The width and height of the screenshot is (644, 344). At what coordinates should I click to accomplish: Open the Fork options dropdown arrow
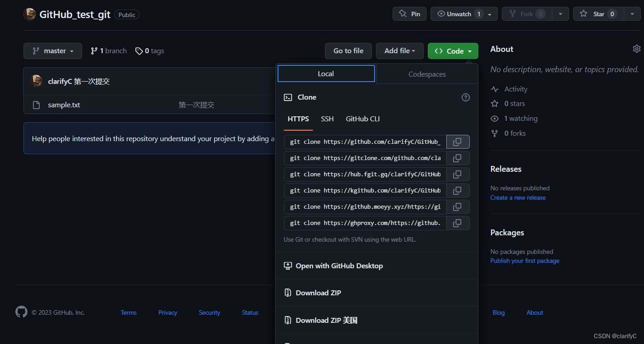point(561,14)
